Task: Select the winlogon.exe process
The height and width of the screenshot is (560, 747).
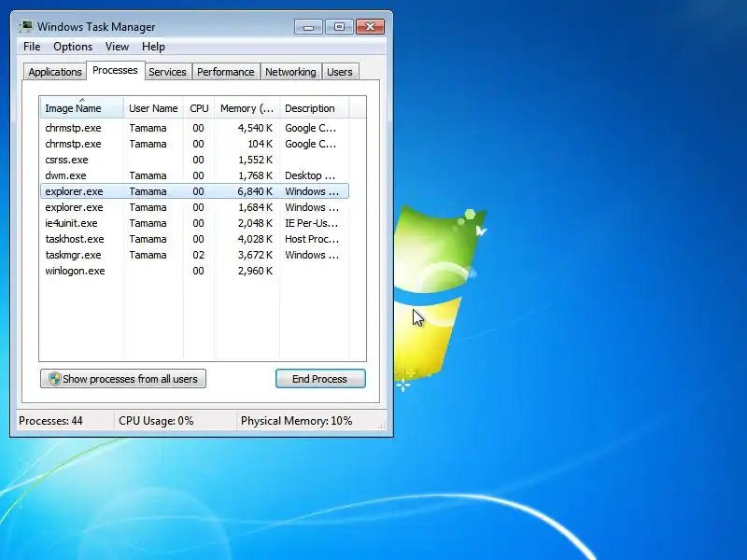Action: point(195,271)
